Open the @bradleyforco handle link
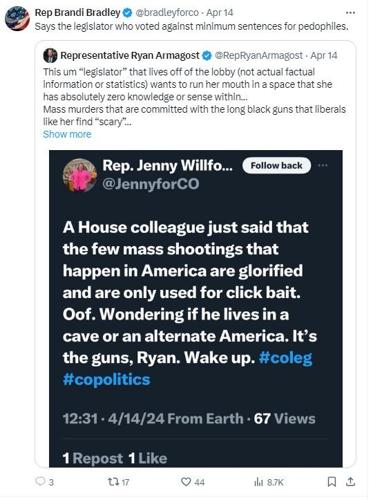The height and width of the screenshot is (500, 382). tap(167, 13)
